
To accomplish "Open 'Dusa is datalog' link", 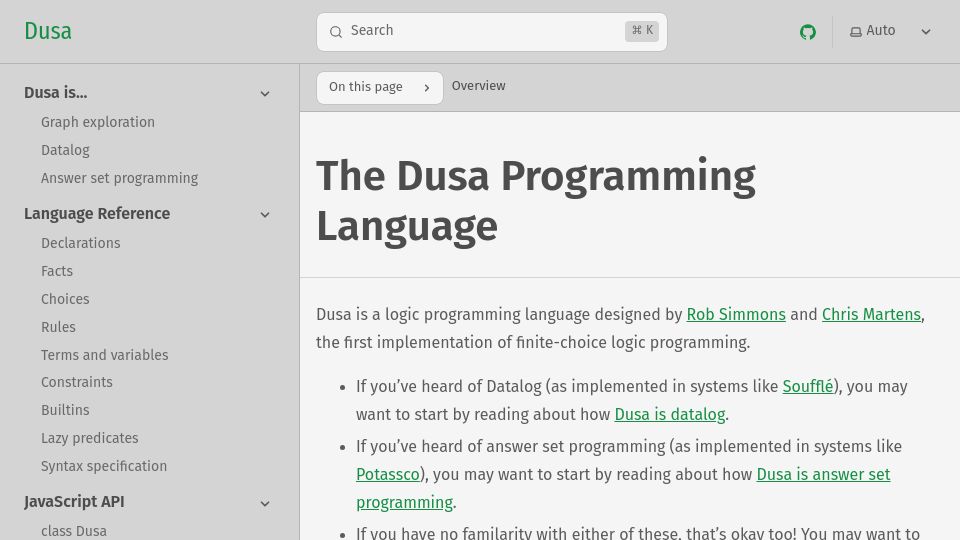I will tap(670, 415).
